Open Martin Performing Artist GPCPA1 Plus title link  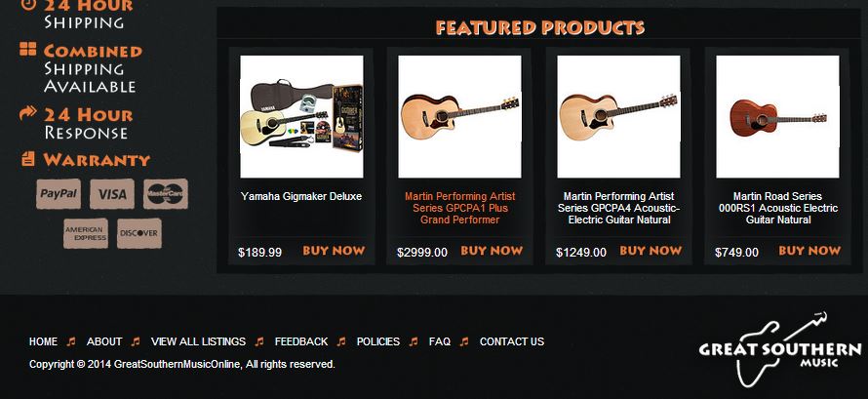point(460,208)
